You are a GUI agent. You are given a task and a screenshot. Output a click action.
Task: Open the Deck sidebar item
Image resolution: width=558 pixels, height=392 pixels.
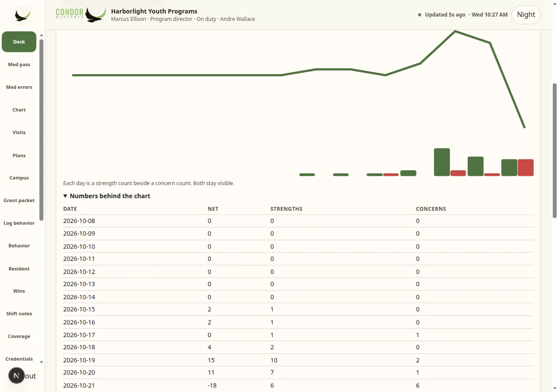[x=19, y=42]
